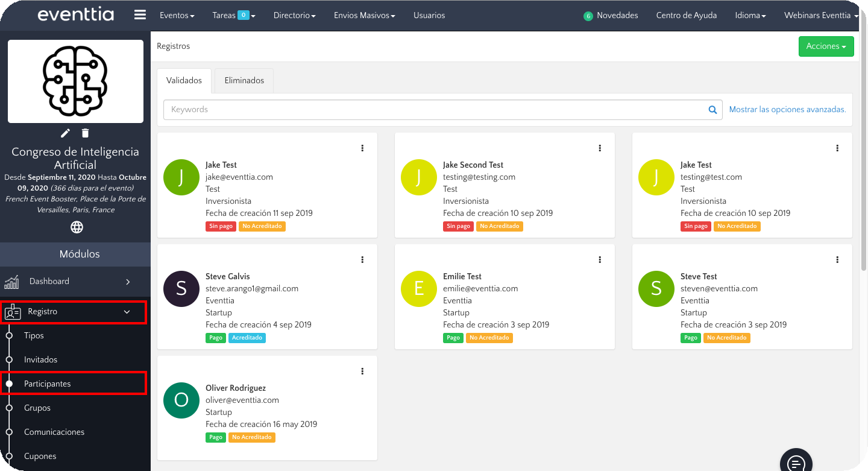The height and width of the screenshot is (471, 868).
Task: Click the hamburger menu icon
Action: coord(140,15)
